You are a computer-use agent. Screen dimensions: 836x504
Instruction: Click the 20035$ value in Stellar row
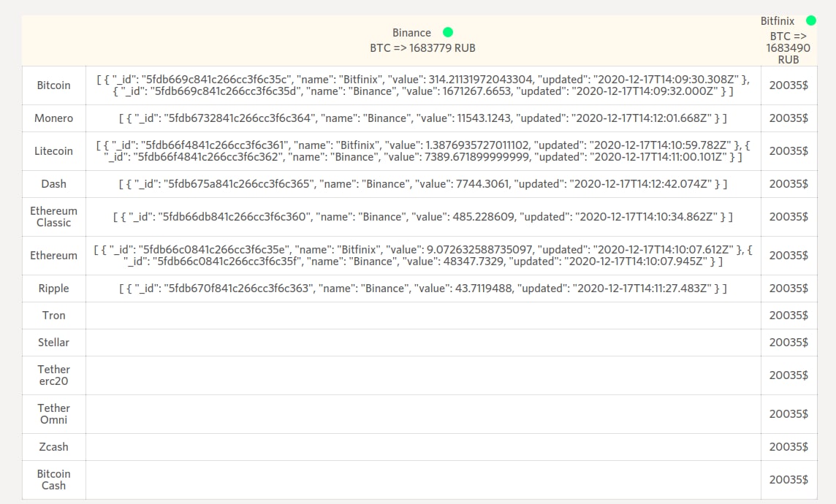tap(788, 343)
